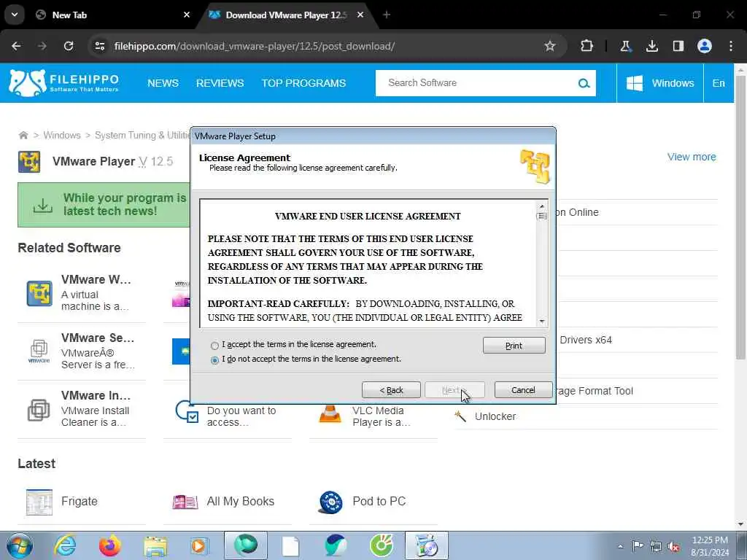Open site information icon in address bar

tap(100, 46)
